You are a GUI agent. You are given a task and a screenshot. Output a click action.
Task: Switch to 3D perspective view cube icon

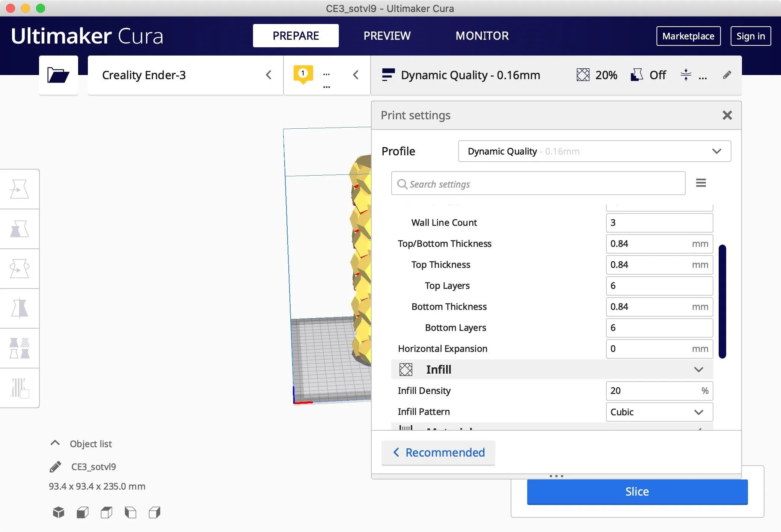click(59, 512)
